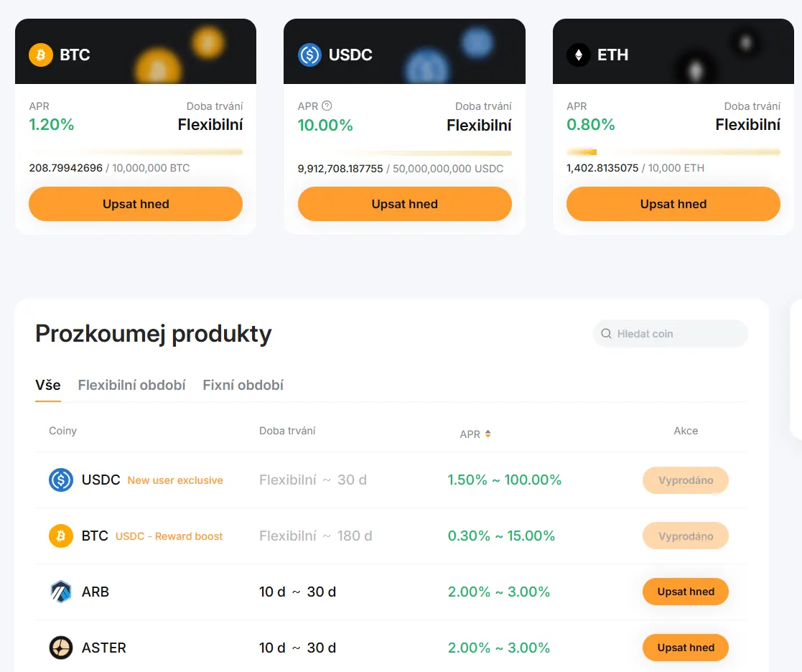Click '0.30% ~ 15.00%' APR cell
Image resolution: width=802 pixels, height=672 pixels.
tap(501, 536)
